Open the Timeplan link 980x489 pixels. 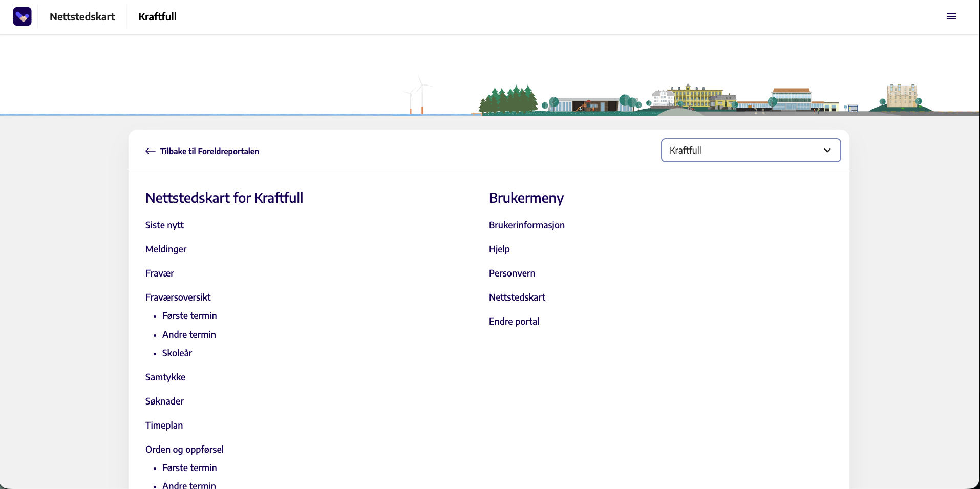point(164,426)
